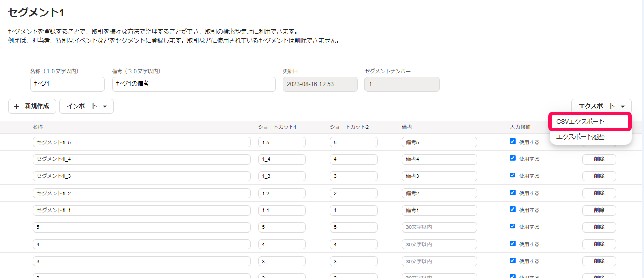Toggle 使用する checkbox for セグメント1_3
This screenshot has height=278, width=644.
click(512, 175)
